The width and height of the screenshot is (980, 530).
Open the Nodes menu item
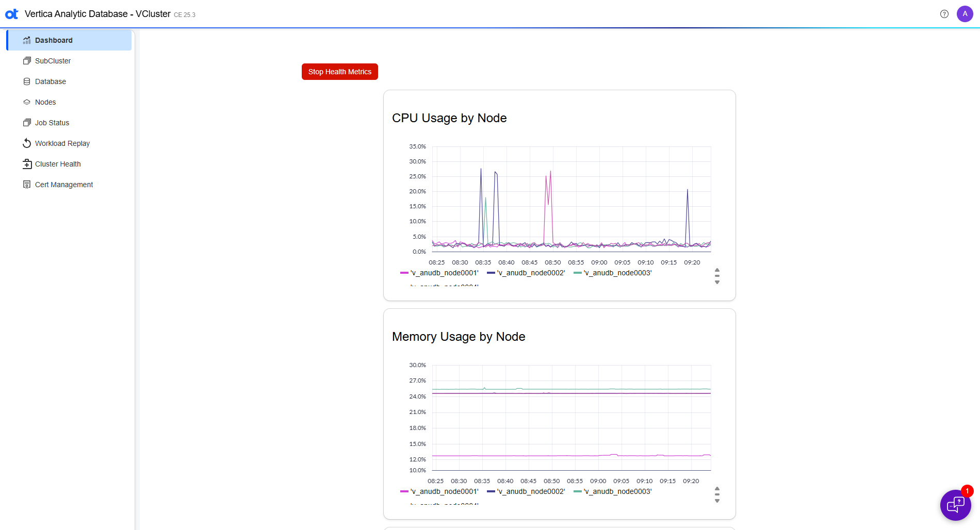coord(45,102)
